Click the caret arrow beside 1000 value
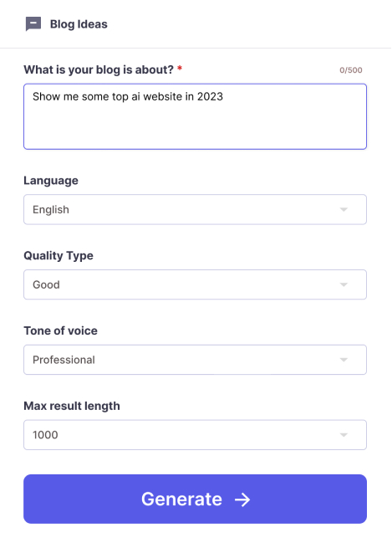 coord(344,435)
